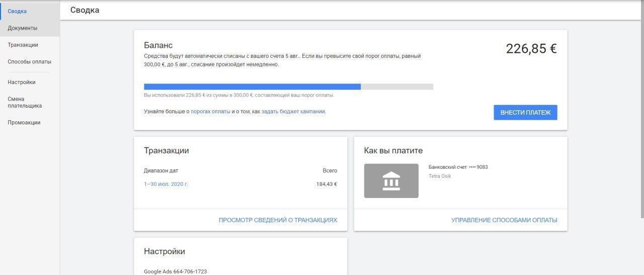Open the 1–30 июл. 2020 г. date range link
The width and height of the screenshot is (644, 275).
[166, 184]
